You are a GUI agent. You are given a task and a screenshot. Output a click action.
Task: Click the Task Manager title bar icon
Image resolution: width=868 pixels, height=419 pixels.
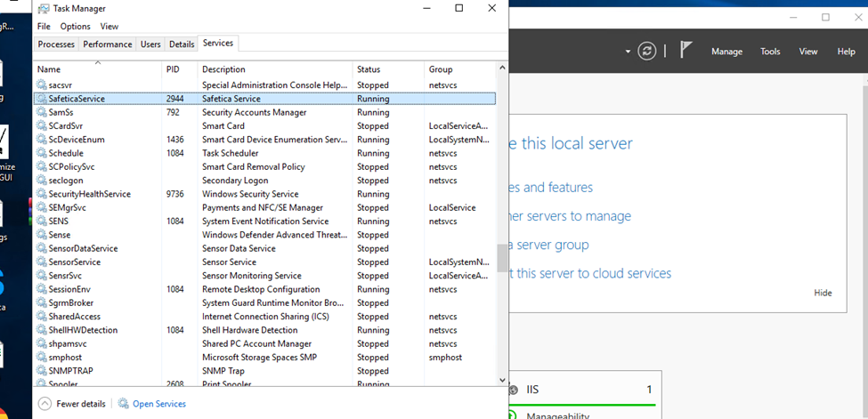click(x=43, y=8)
